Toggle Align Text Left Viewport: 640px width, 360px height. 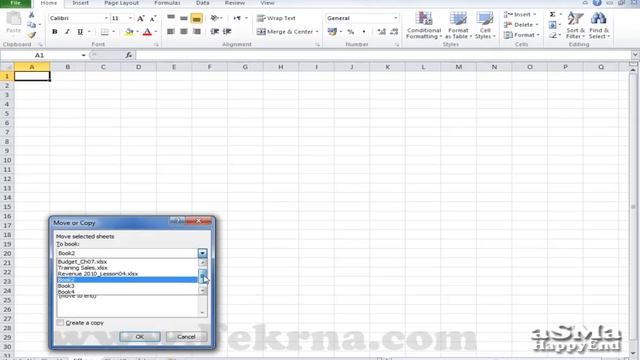[x=171, y=31]
